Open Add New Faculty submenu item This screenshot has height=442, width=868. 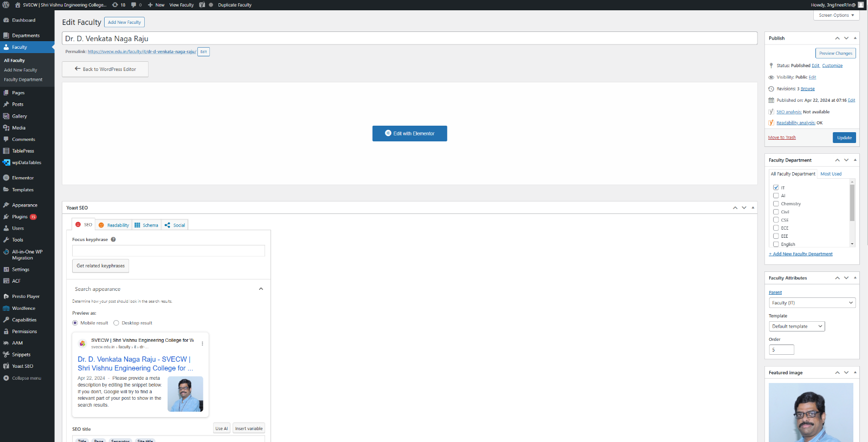coord(21,70)
